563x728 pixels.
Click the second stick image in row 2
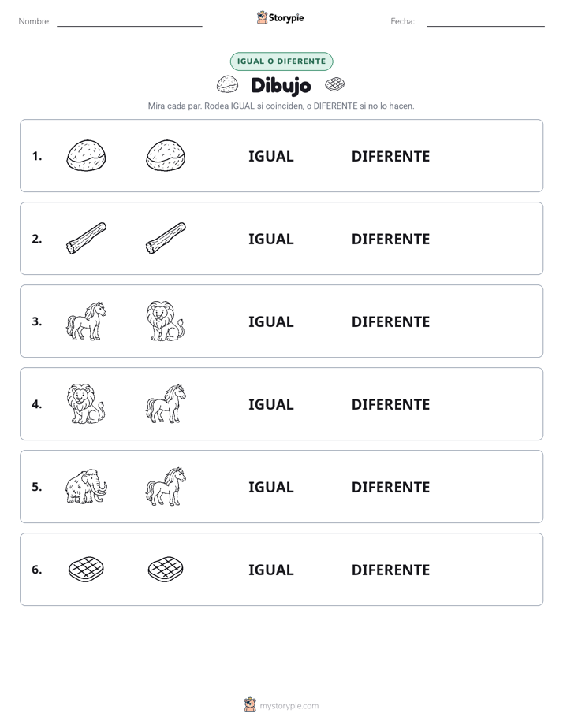(x=166, y=238)
